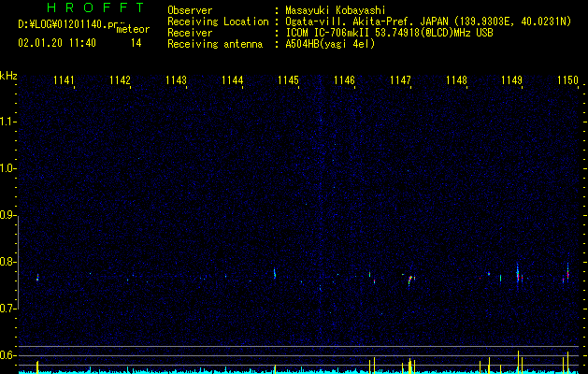
Task: Click the 'Receiver' field label
Action: point(190,33)
